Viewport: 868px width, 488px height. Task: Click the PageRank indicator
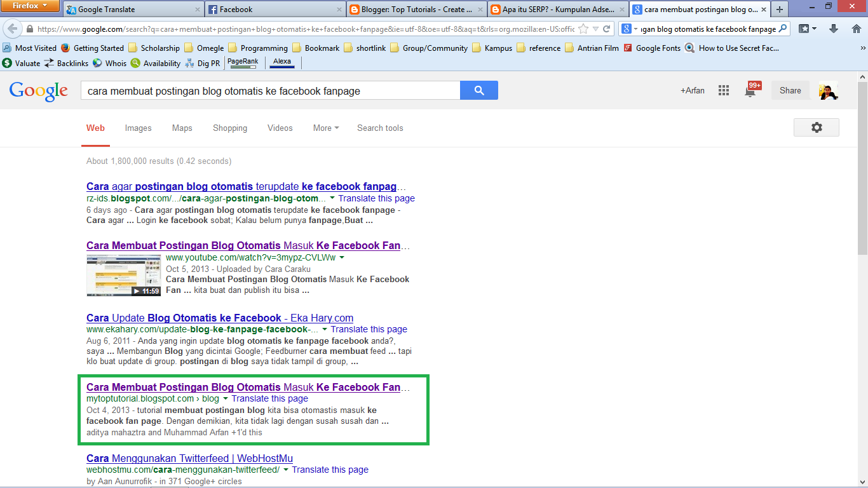[x=243, y=62]
